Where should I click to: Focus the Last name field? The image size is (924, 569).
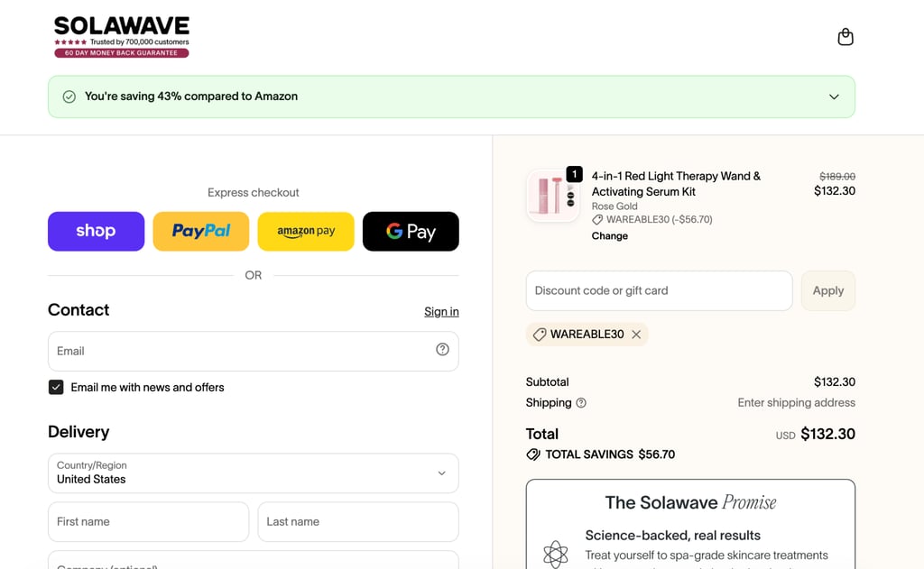click(358, 522)
